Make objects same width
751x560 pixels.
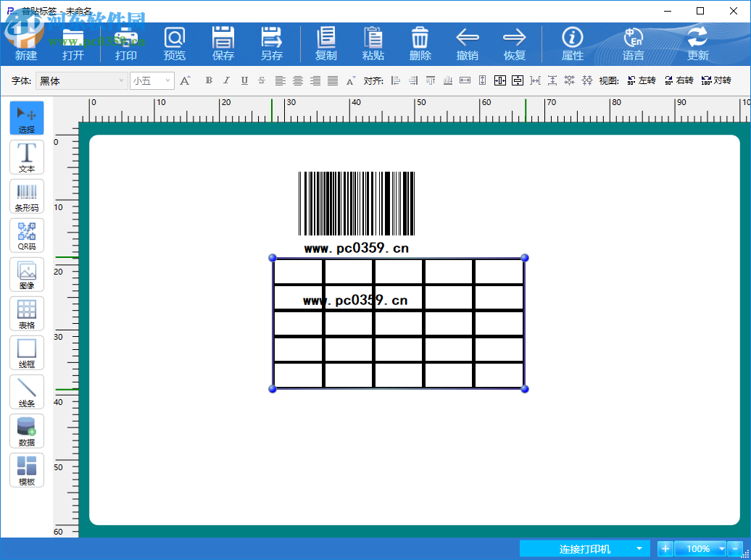coord(465,80)
